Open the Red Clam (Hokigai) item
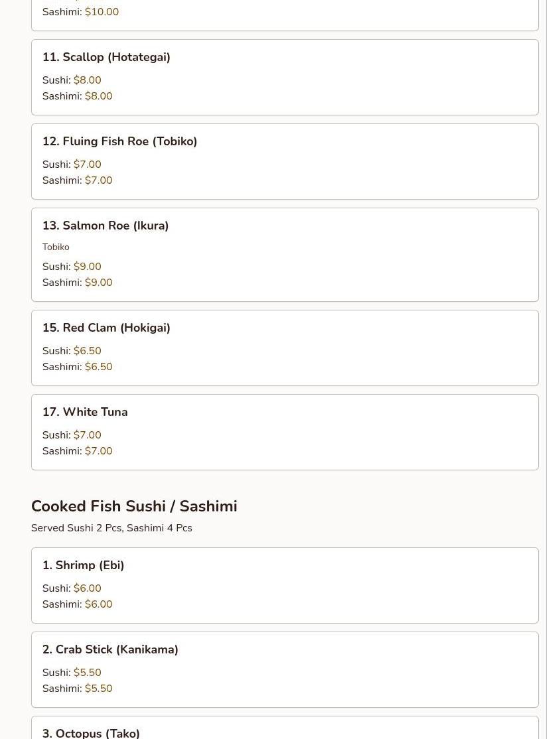560x739 pixels. (x=106, y=328)
